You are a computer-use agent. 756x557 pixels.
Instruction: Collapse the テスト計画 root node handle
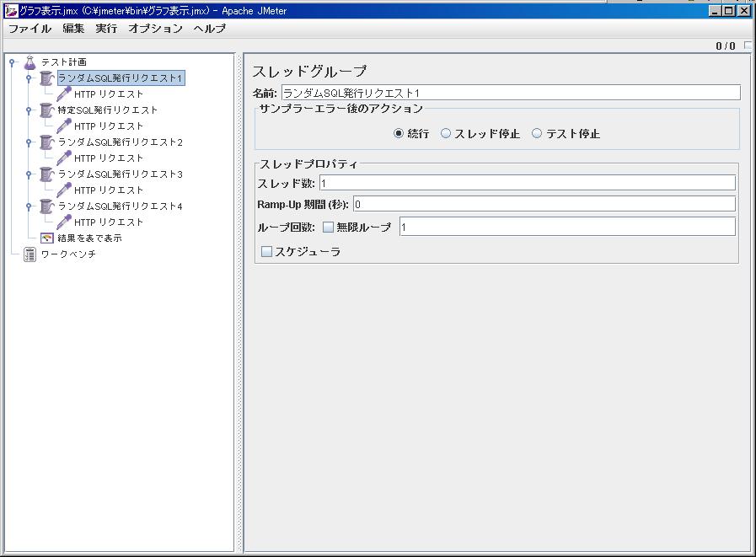click(x=12, y=62)
